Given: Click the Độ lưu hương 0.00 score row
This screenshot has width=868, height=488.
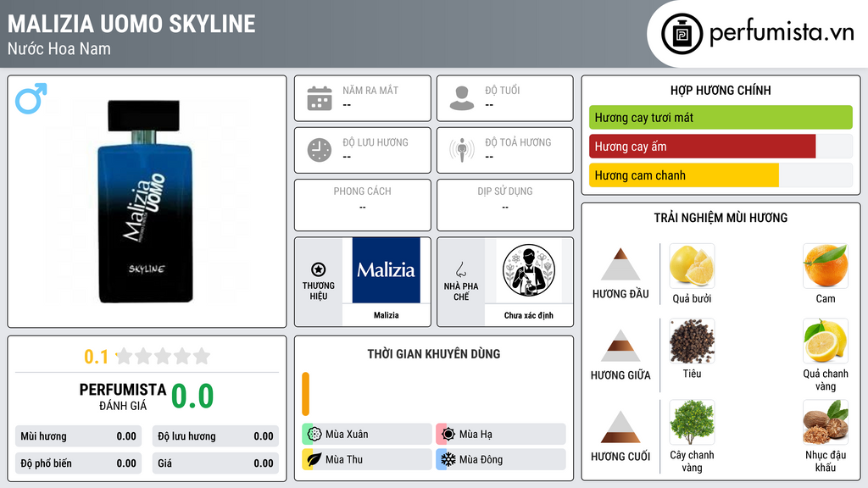Looking at the screenshot, I should point(215,436).
